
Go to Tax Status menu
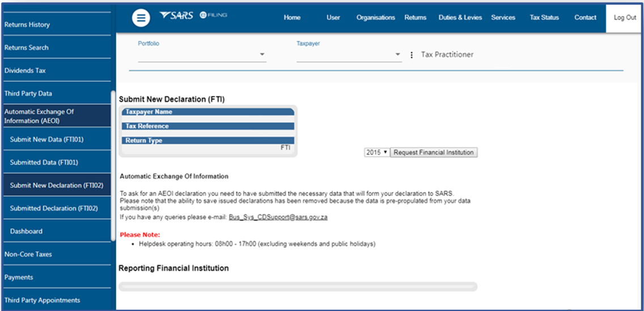click(544, 18)
